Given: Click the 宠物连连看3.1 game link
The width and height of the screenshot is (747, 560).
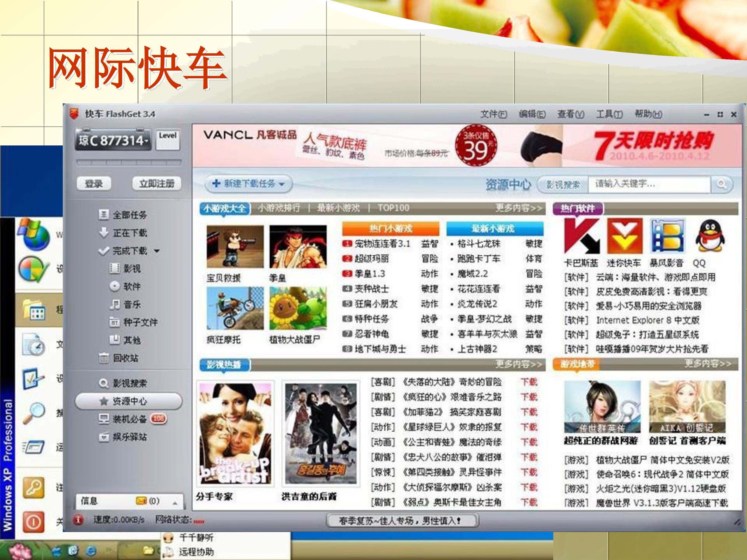Looking at the screenshot, I should point(382,244).
